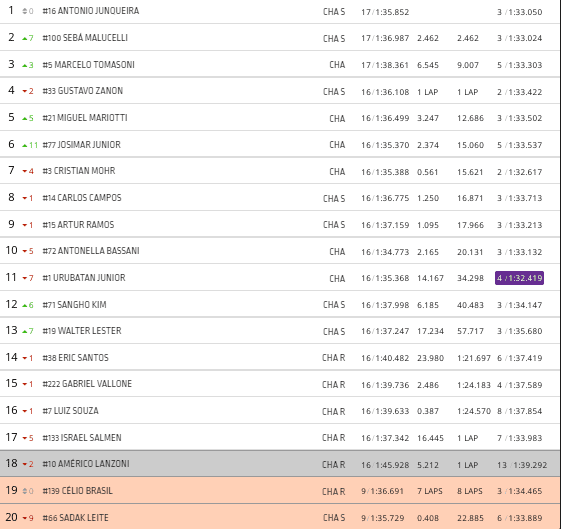This screenshot has width=561, height=529.
Task: Click total gap 1:21.697 for Eric Santos
Action: (x=474, y=358)
